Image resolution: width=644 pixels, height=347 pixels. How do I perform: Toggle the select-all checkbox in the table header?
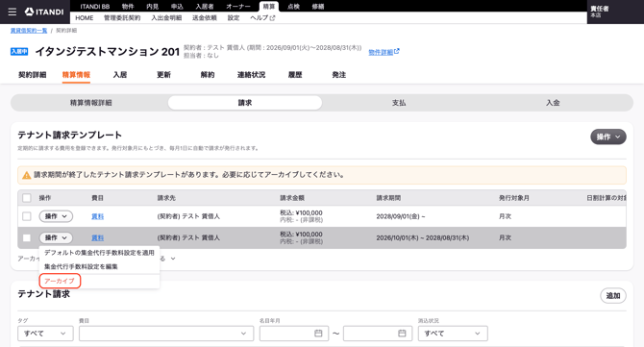point(27,198)
